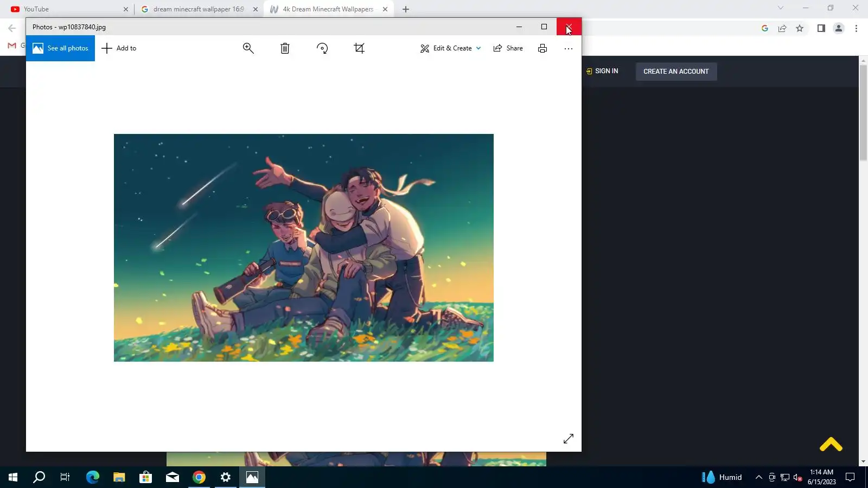Bookmark this page with star icon
The image size is (868, 488).
[x=800, y=28]
